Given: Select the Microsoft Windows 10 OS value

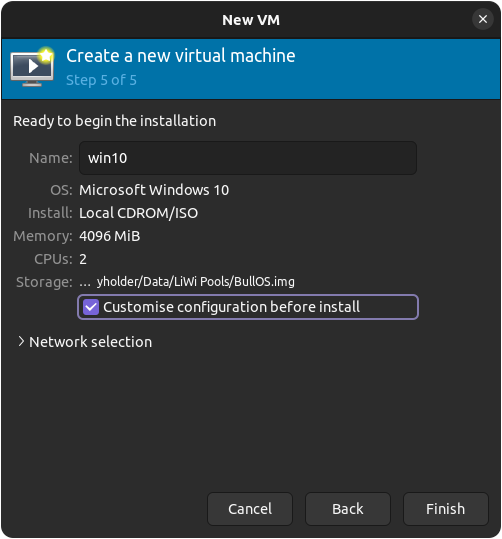Looking at the screenshot, I should tap(154, 190).
